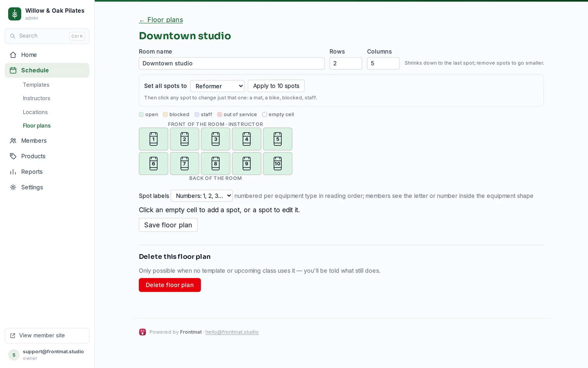588x368 pixels.
Task: Focus the Columns number field
Action: tap(383, 63)
